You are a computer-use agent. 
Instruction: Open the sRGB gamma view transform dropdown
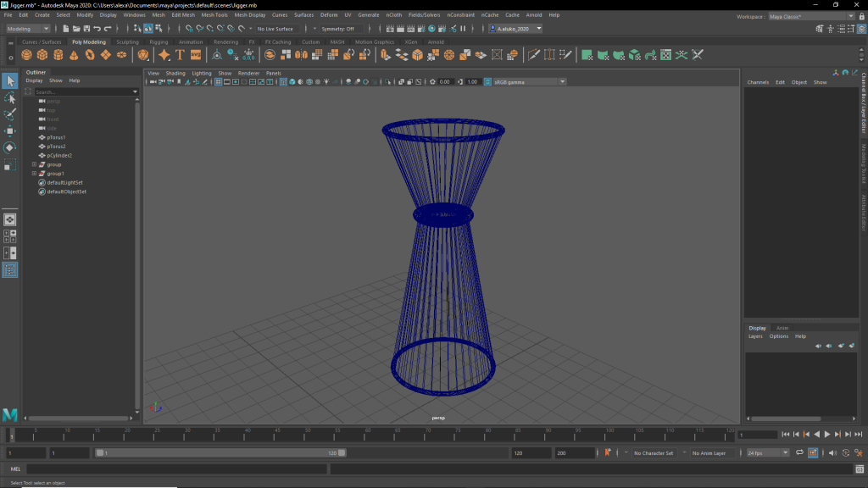point(530,82)
